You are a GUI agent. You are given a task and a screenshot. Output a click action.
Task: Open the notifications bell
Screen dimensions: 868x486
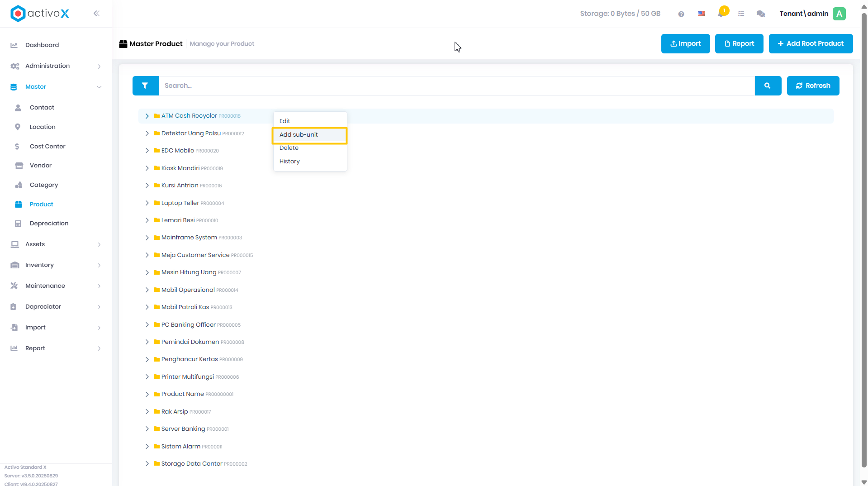[721, 14]
